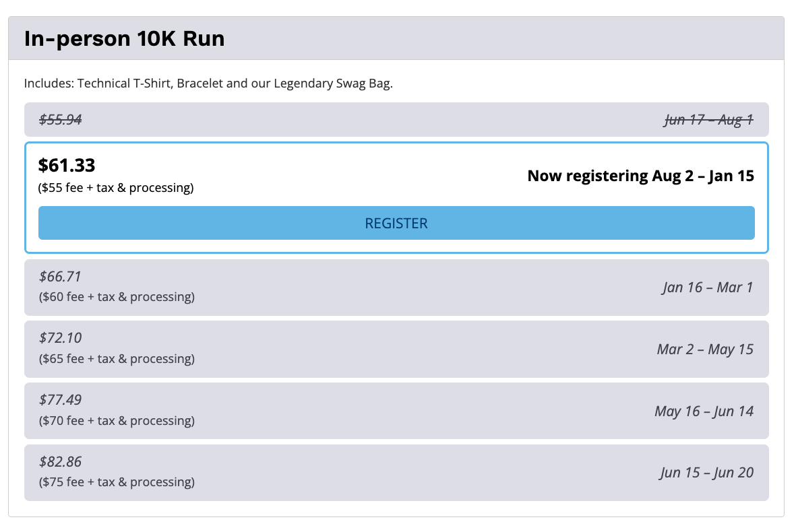796x532 pixels.
Task: Select the $66.71 price tier
Action: click(x=61, y=276)
